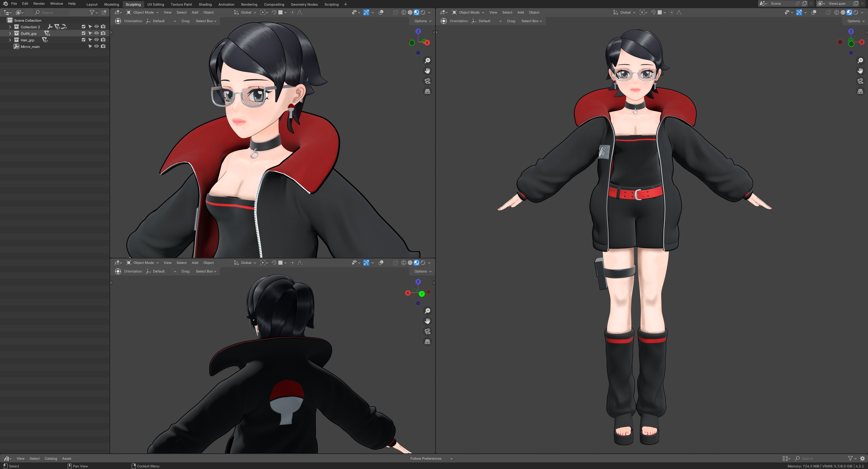This screenshot has height=469, width=868.
Task: Switch to the Geometry Nodes workspace tab
Action: 304,4
